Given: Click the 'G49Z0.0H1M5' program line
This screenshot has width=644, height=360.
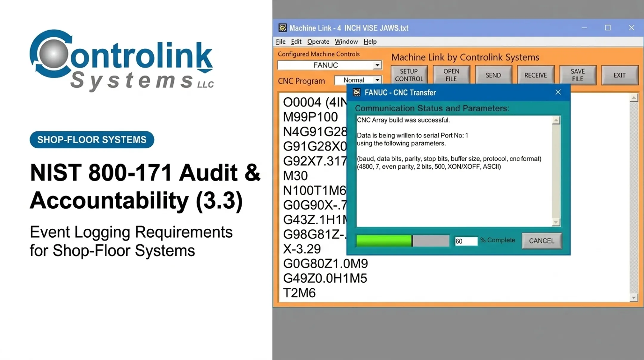Looking at the screenshot, I should click(325, 278).
